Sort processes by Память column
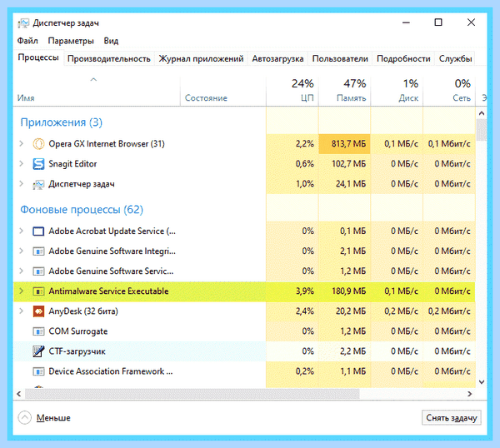 click(x=344, y=91)
